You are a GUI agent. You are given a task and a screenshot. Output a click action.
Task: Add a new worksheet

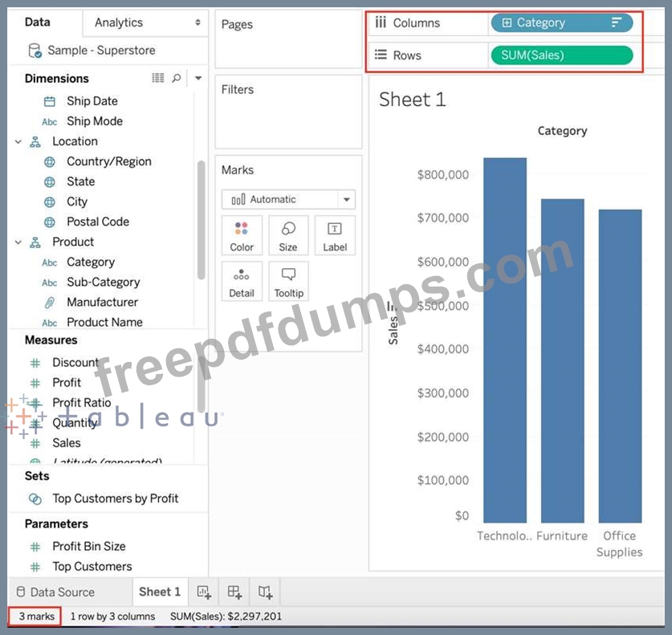point(204,592)
